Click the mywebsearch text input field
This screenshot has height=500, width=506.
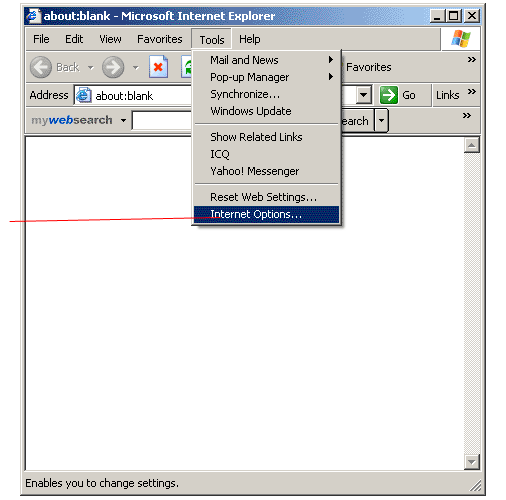(x=162, y=120)
